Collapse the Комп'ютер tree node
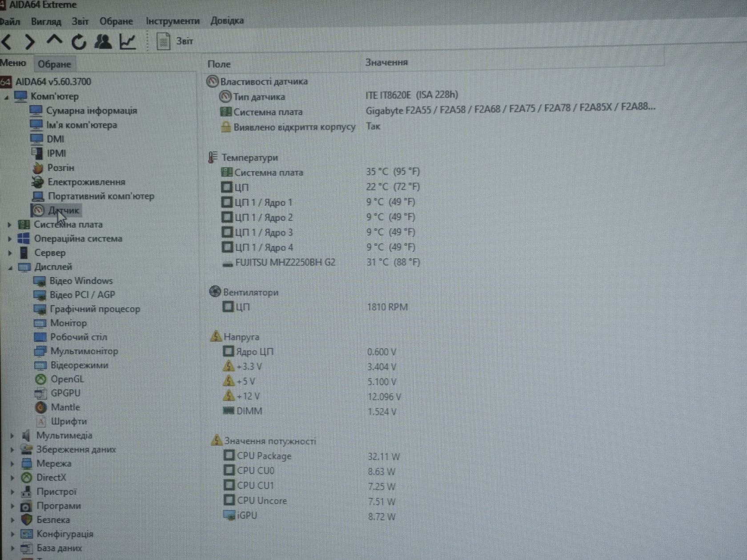Screen dimensions: 747x560 (6, 97)
